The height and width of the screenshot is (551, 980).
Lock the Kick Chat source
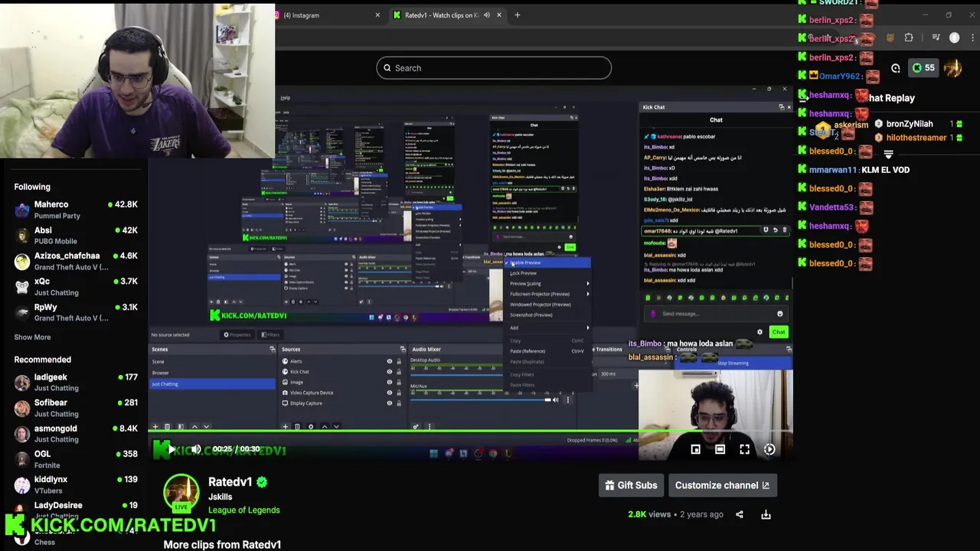[x=398, y=372]
